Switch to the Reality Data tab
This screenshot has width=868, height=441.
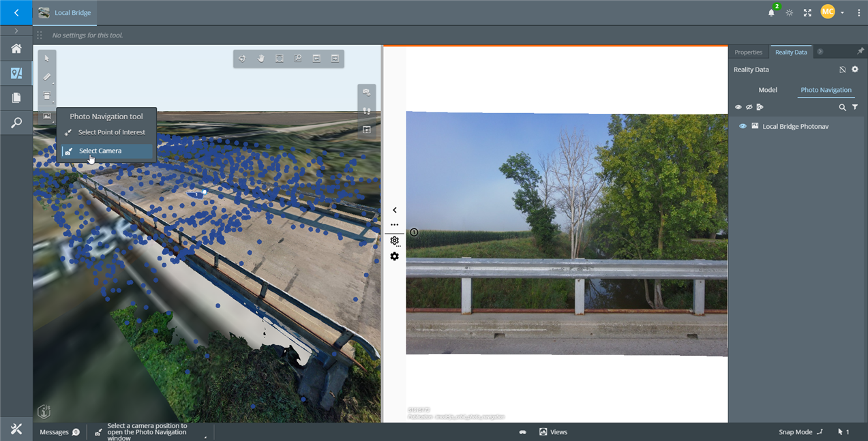click(x=791, y=52)
